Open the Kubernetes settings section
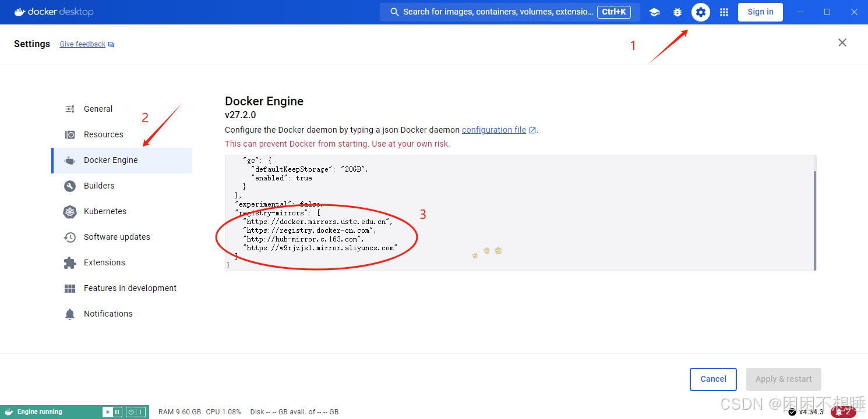This screenshot has height=419, width=868. pos(122,211)
